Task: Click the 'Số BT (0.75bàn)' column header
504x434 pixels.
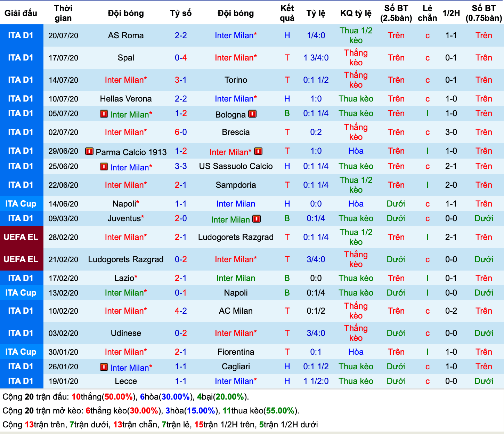Action: click(x=484, y=13)
